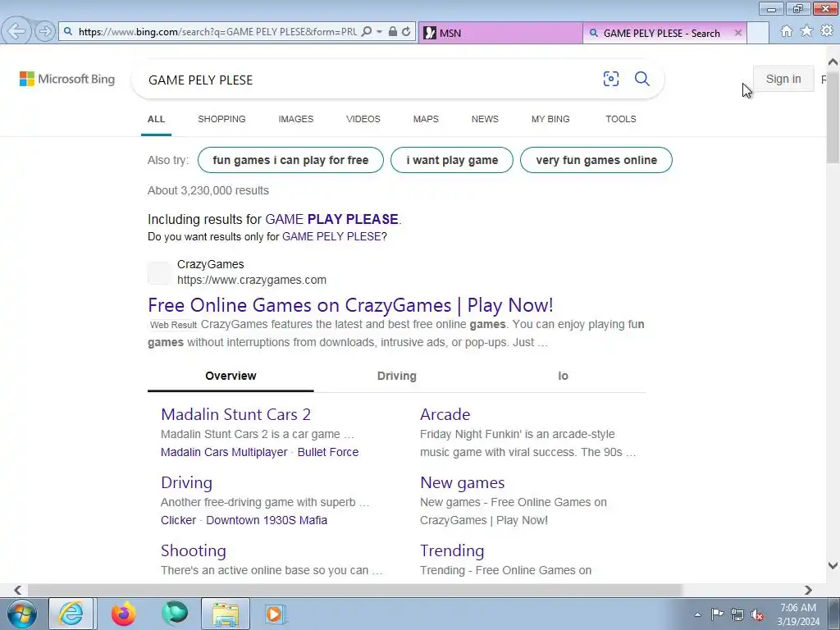Screen dimensions: 840x630
Task: Switch to the IMAGES tab
Action: pos(295,119)
